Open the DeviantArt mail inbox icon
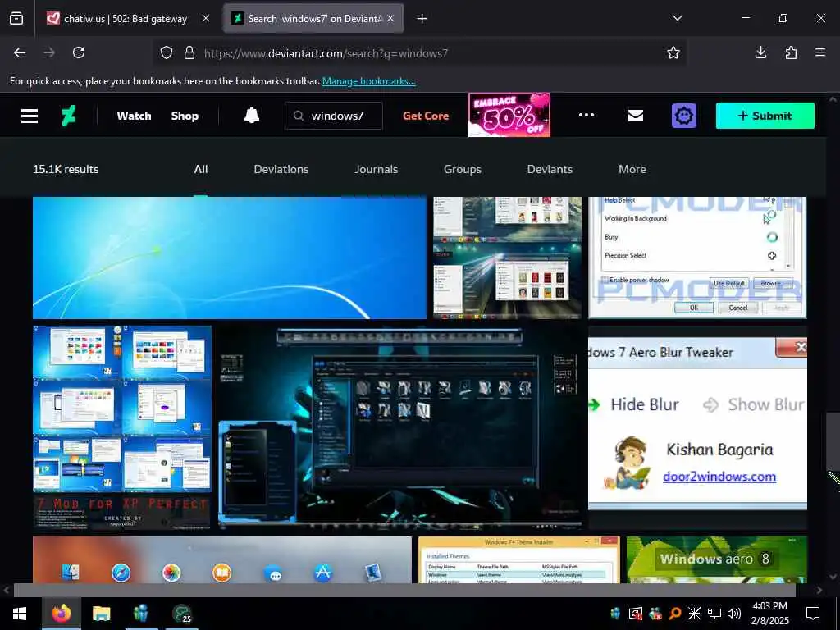 [x=636, y=116]
